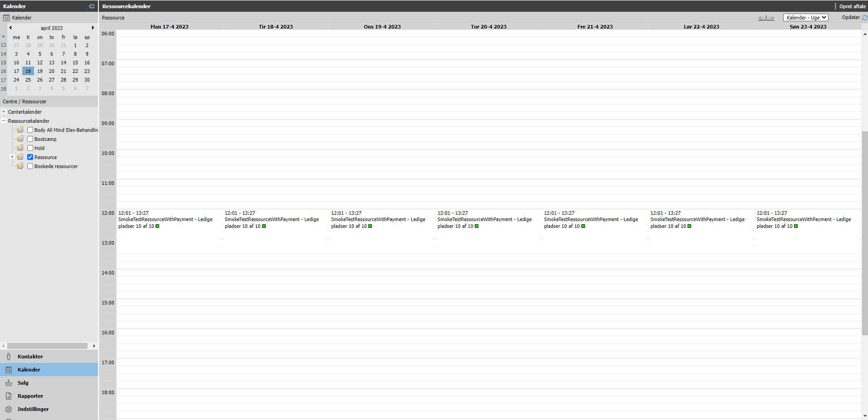The width and height of the screenshot is (868, 420).
Task: Click the 09:00 time label
Action: pyautogui.click(x=108, y=123)
